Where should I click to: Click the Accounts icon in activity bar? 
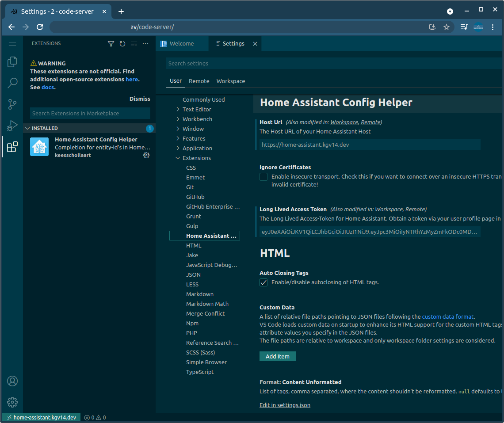pos(12,381)
